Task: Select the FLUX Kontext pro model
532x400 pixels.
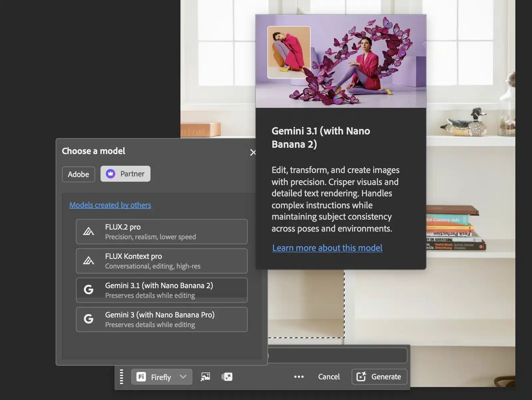Action: tap(162, 261)
